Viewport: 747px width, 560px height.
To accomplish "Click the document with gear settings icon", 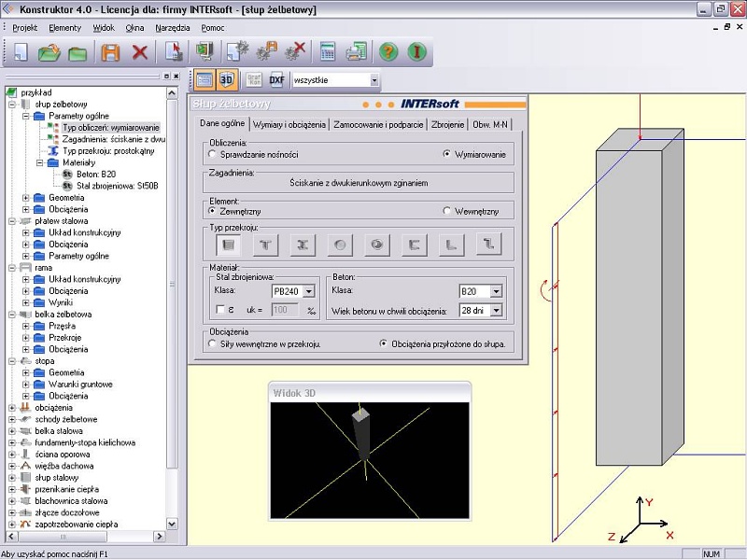I will (x=237, y=51).
